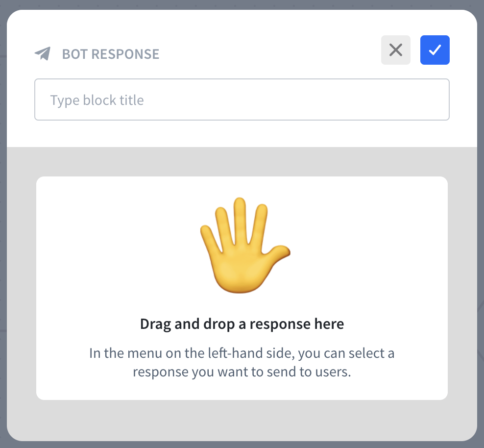Image resolution: width=484 pixels, height=448 pixels.
Task: Click the blank space right of the hand emoji
Action: pyautogui.click(x=367, y=245)
